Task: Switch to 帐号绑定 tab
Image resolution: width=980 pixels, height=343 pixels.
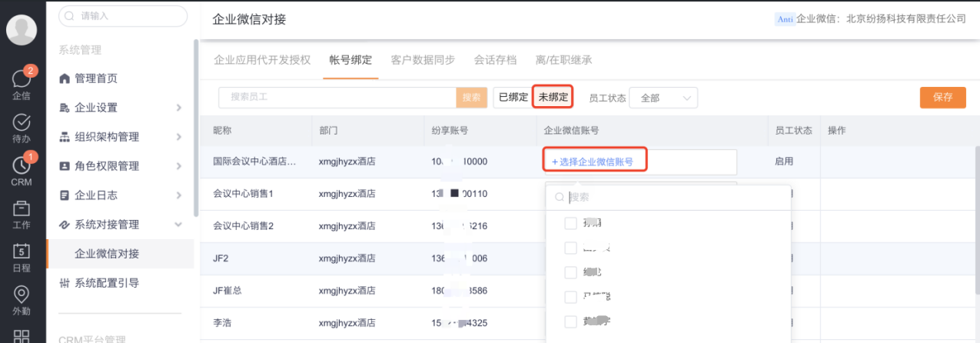Action: [x=350, y=60]
